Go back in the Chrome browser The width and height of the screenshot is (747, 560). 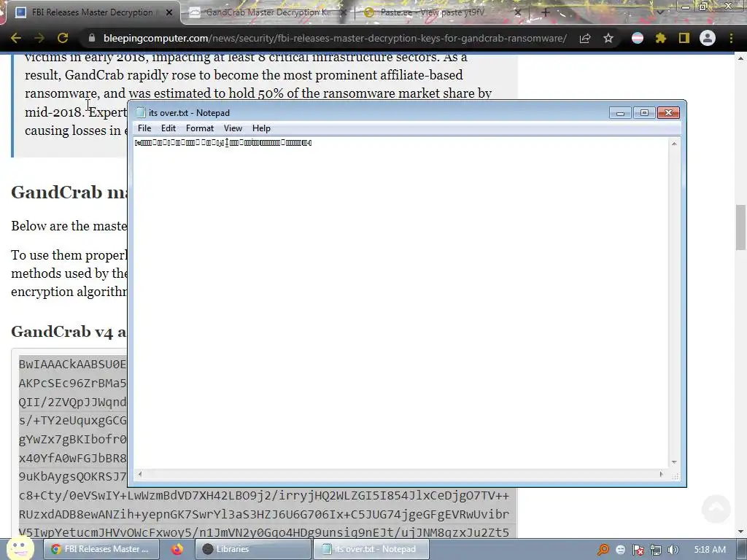[16, 38]
